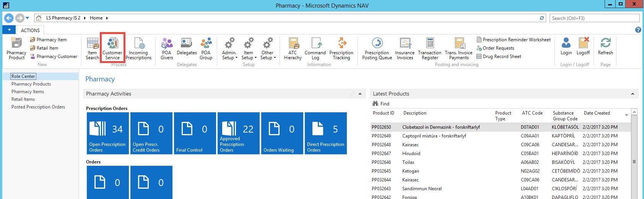Click the Refresh page icon
The height and width of the screenshot is (199, 644).
tap(605, 47)
